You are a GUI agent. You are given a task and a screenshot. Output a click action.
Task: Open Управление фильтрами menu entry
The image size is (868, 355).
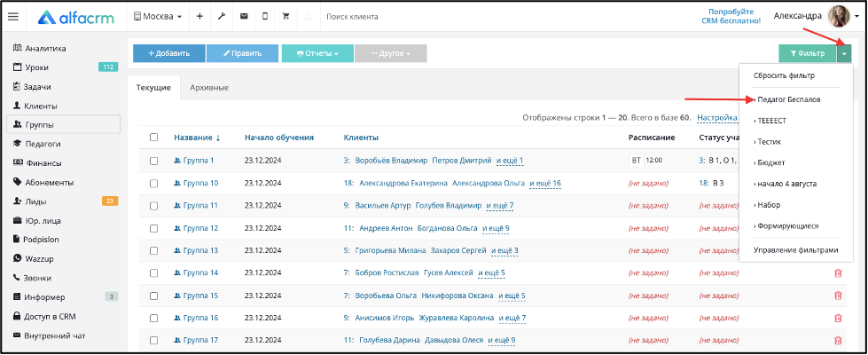click(796, 250)
